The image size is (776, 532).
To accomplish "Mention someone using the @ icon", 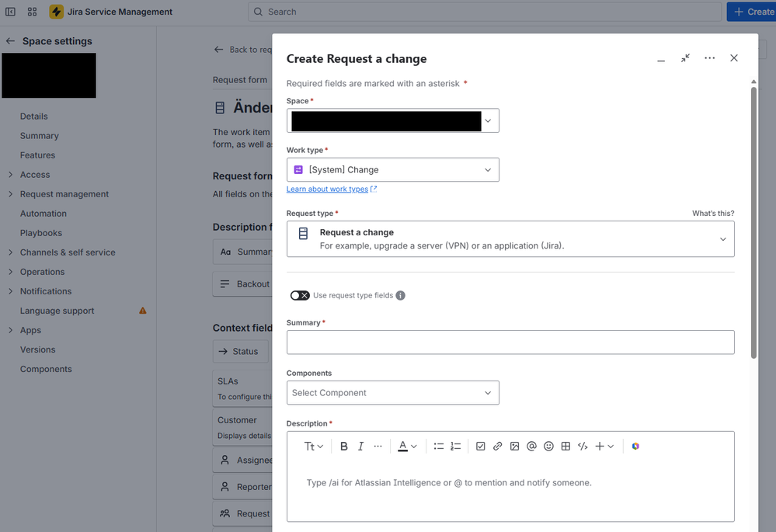I will [531, 446].
